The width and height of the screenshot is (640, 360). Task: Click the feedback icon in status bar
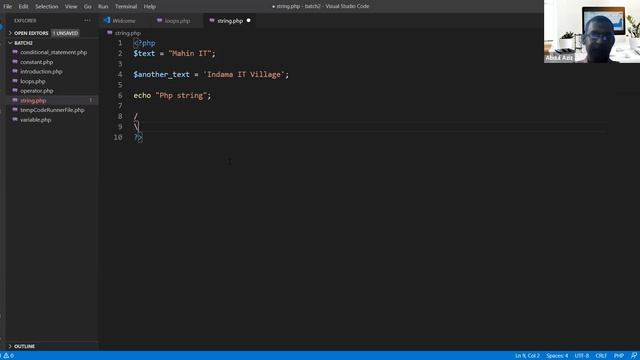pos(634,356)
